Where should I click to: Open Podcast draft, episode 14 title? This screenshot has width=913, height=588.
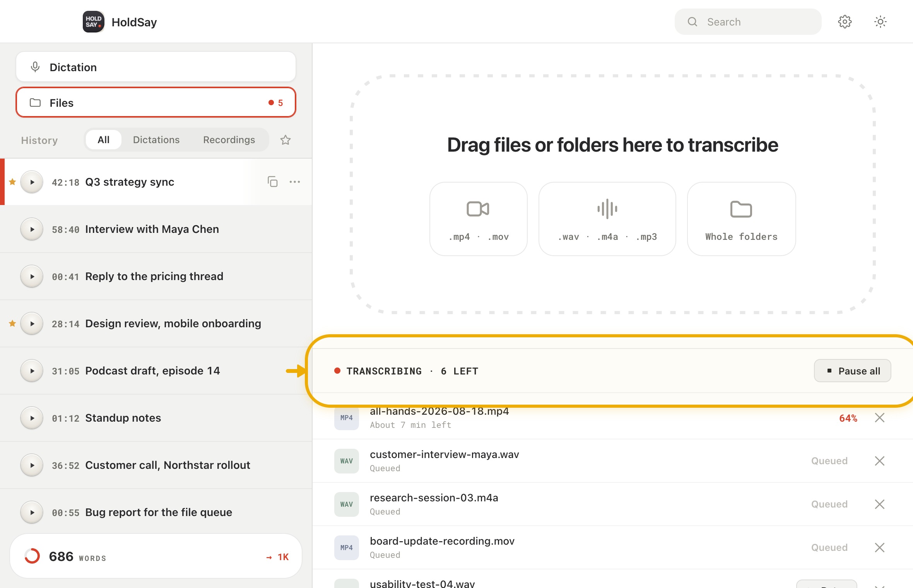pos(152,371)
